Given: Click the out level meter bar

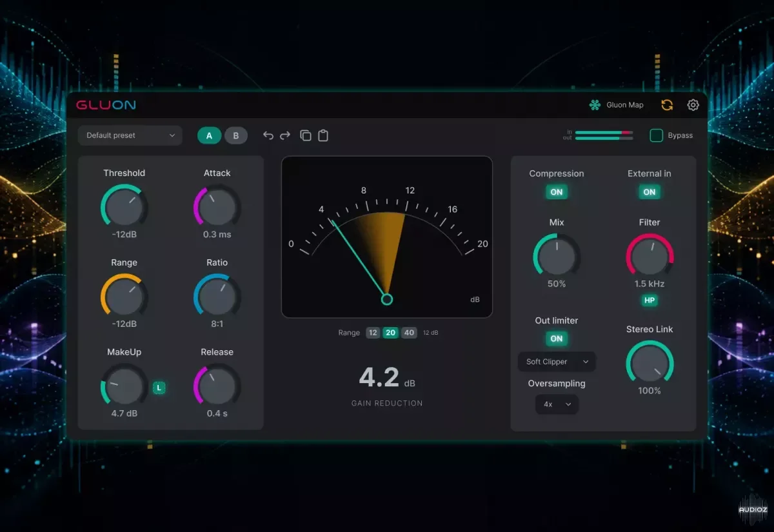Looking at the screenshot, I should [x=604, y=138].
